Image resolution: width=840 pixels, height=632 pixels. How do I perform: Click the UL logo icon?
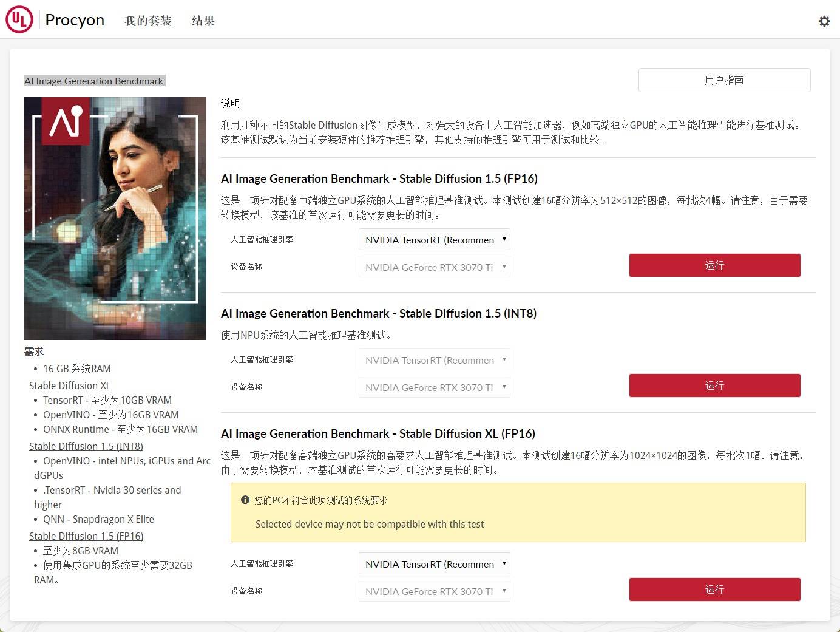19,20
